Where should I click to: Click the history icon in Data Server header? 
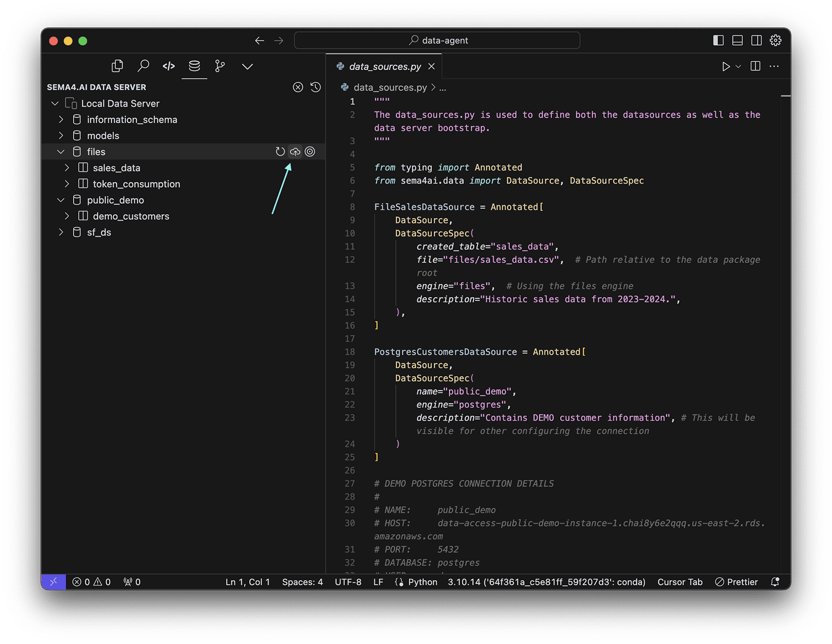316,87
